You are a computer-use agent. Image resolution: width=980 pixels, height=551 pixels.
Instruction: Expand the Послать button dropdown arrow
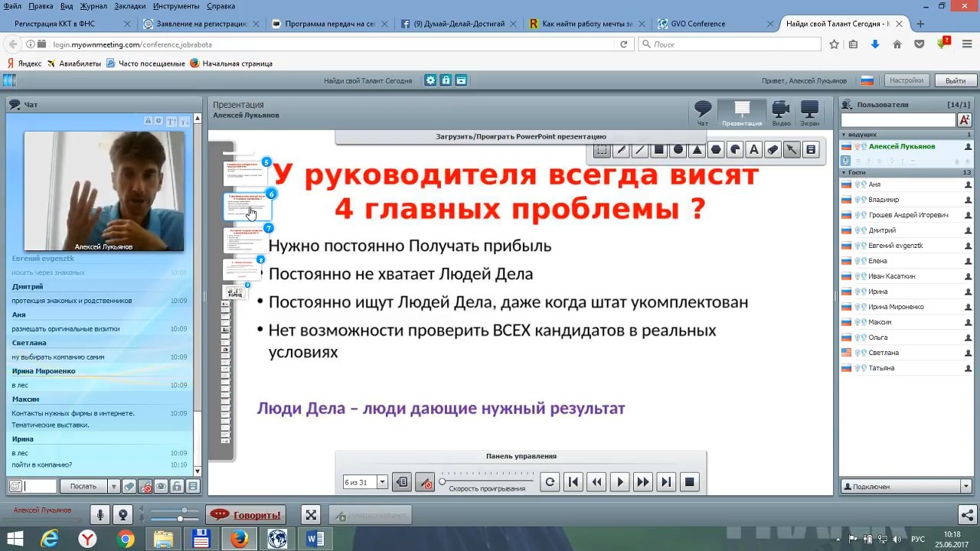113,486
